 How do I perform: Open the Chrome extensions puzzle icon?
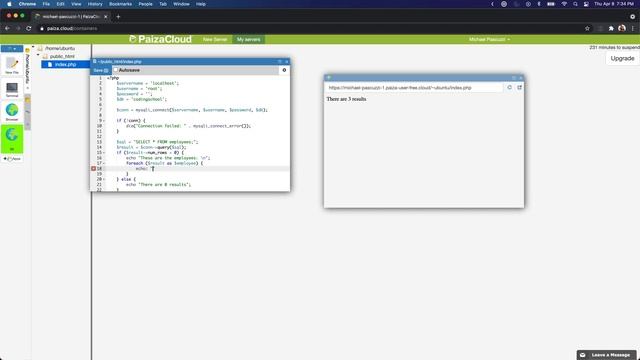click(x=611, y=29)
